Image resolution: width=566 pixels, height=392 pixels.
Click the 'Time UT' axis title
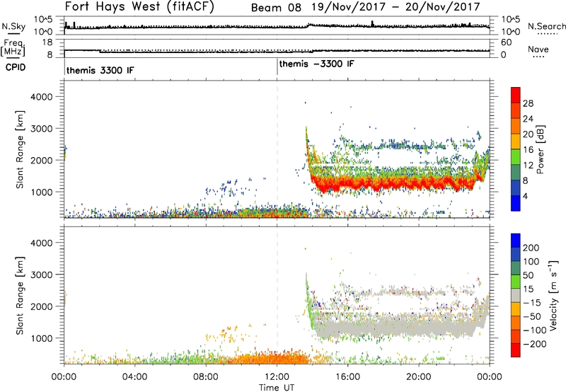pyautogui.click(x=277, y=388)
